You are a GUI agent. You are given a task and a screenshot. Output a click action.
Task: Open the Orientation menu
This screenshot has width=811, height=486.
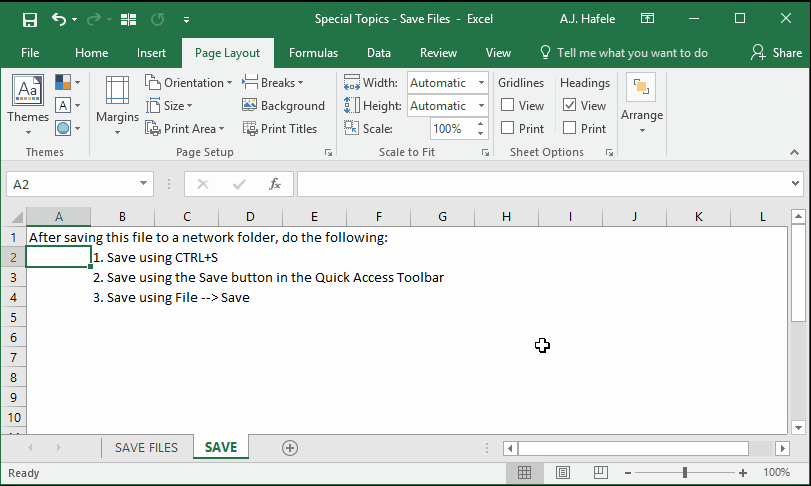click(x=188, y=83)
